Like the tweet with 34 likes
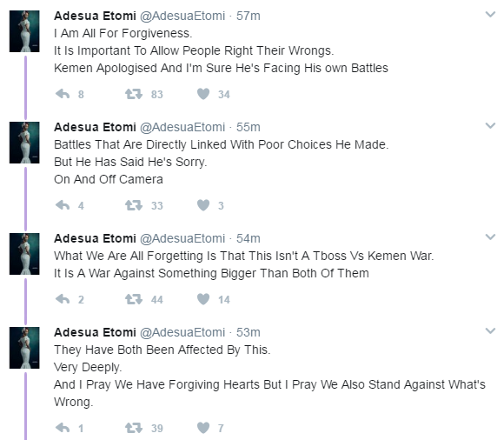504x440 pixels. click(203, 94)
